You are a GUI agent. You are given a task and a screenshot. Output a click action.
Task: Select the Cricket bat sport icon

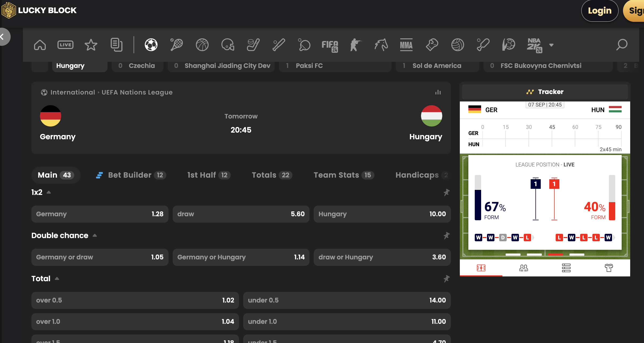click(x=483, y=45)
